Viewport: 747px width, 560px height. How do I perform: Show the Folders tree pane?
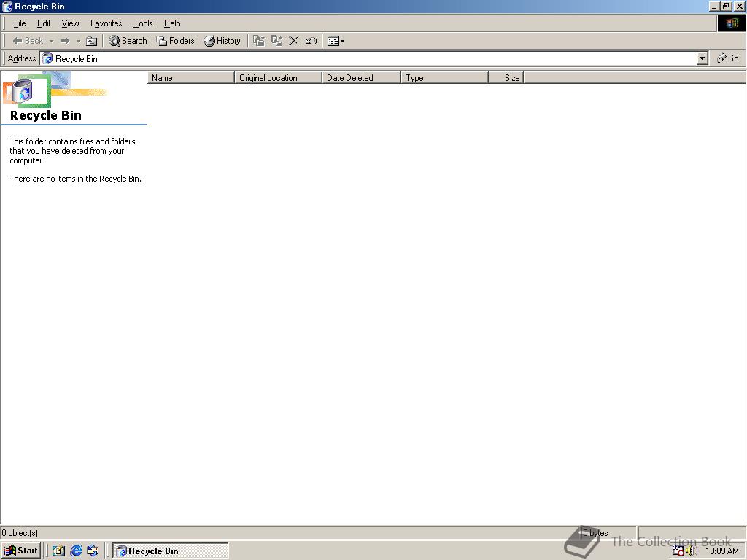pyautogui.click(x=175, y=41)
